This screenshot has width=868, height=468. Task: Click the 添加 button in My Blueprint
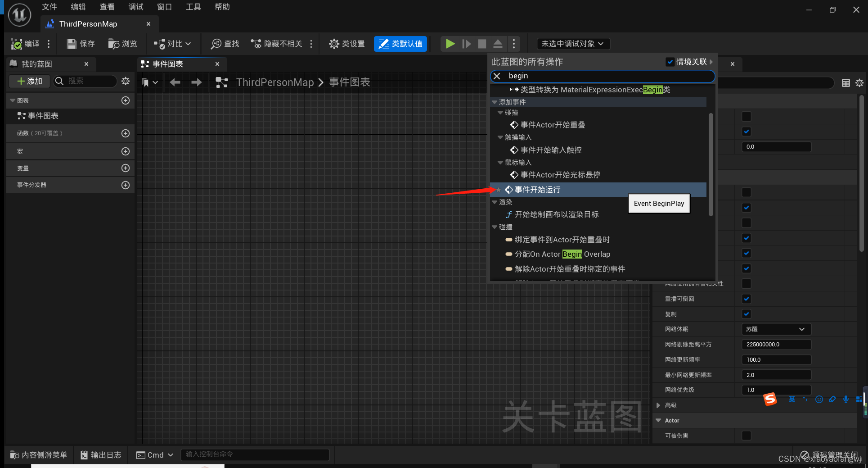click(30, 81)
